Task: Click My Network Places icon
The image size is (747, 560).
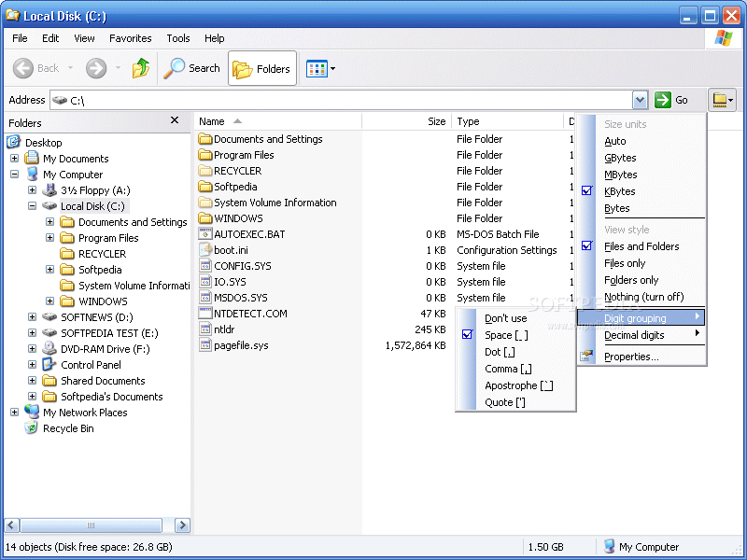Action: (32, 412)
